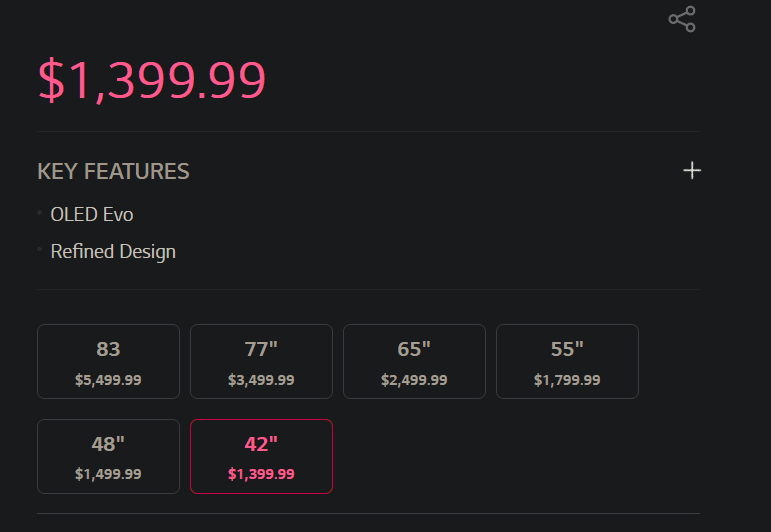Click the $1,799.99 price label

click(x=567, y=380)
